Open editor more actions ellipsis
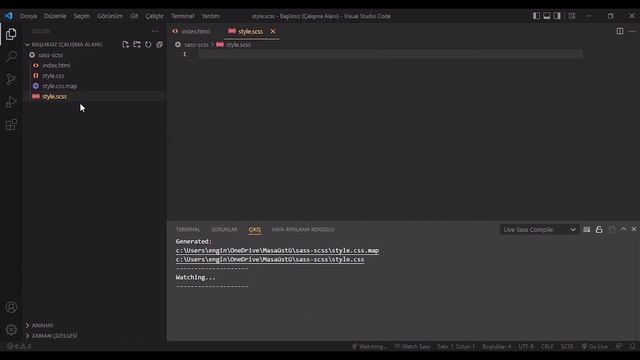Screen dimensions: 640x360 (632, 31)
